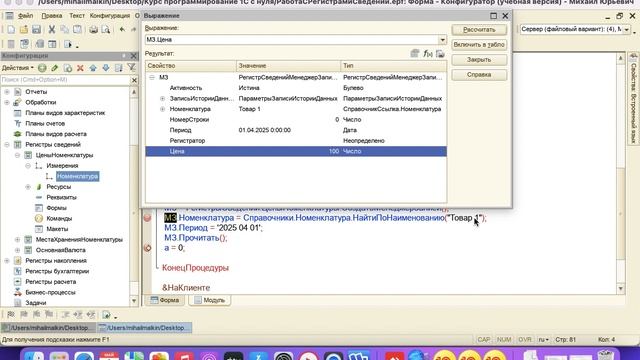The width and height of the screenshot is (640, 360).
Task: Expand the ЗаписьИсторииДанн... property row
Action: 162,98
